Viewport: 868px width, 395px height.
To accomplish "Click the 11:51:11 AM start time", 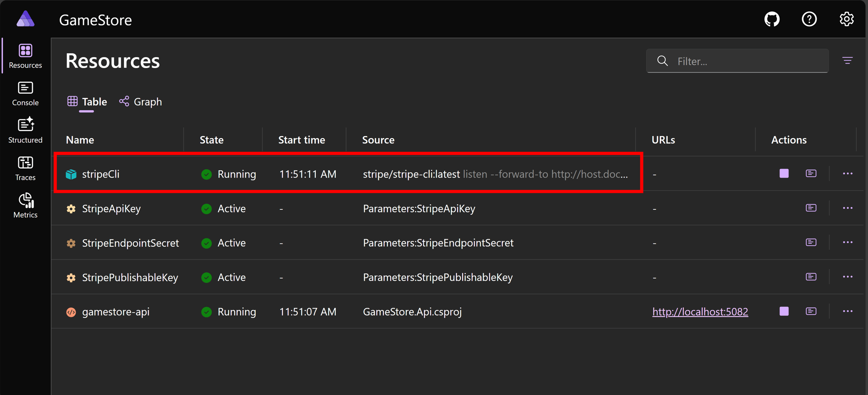I will click(307, 174).
